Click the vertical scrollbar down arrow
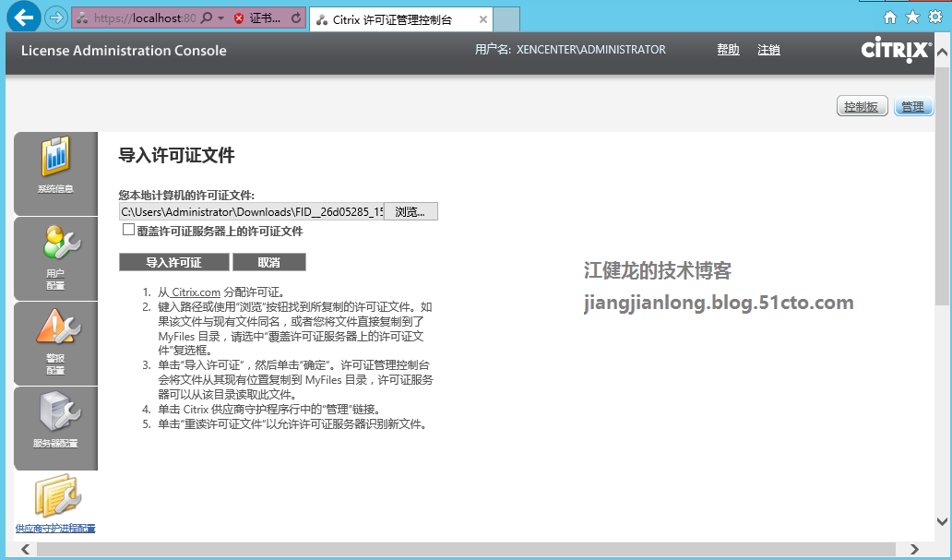The width and height of the screenshot is (952, 560). tap(942, 521)
